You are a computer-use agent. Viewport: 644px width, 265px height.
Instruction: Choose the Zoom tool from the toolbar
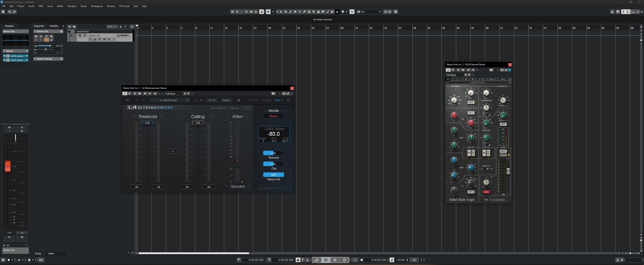[x=314, y=12]
